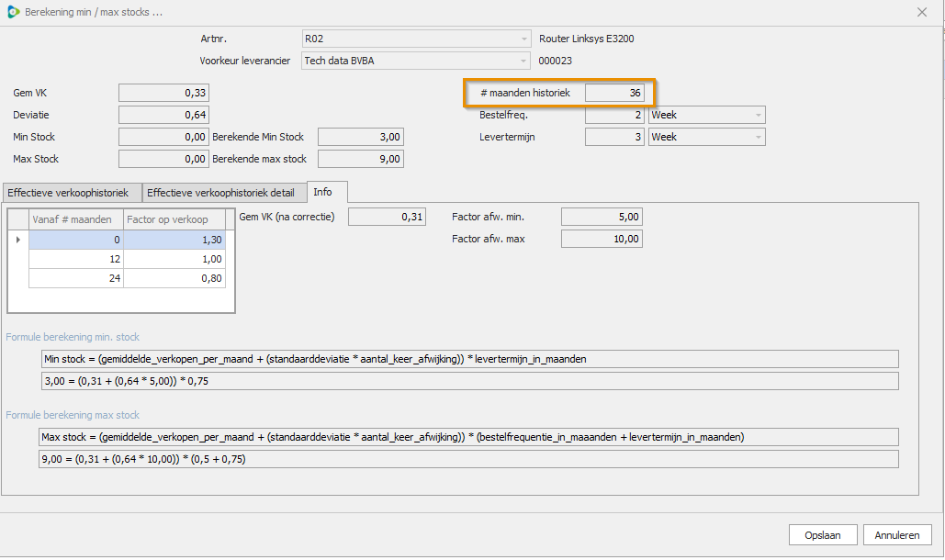Click the Max Stock input field
The width and height of the screenshot is (945, 560).
tap(163, 159)
